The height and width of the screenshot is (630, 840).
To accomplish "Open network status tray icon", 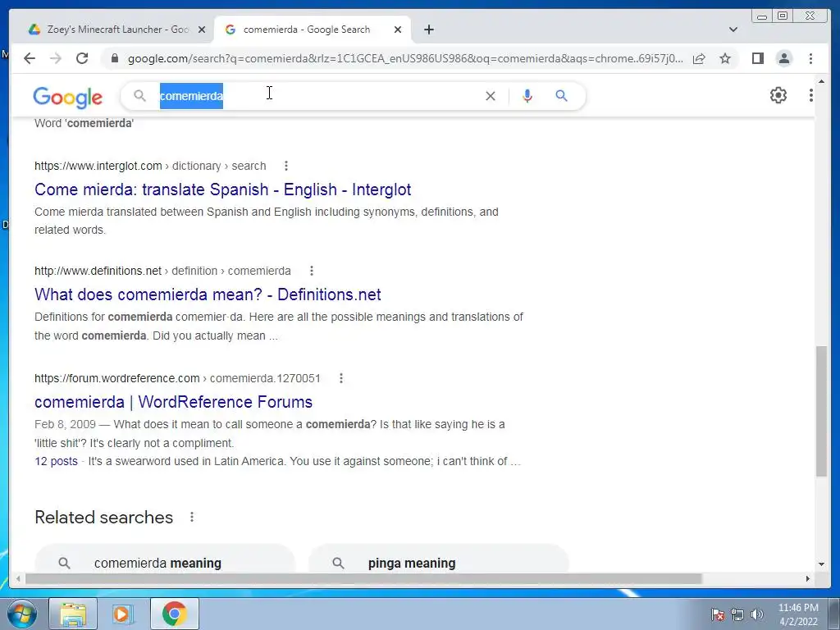I will click(x=737, y=614).
